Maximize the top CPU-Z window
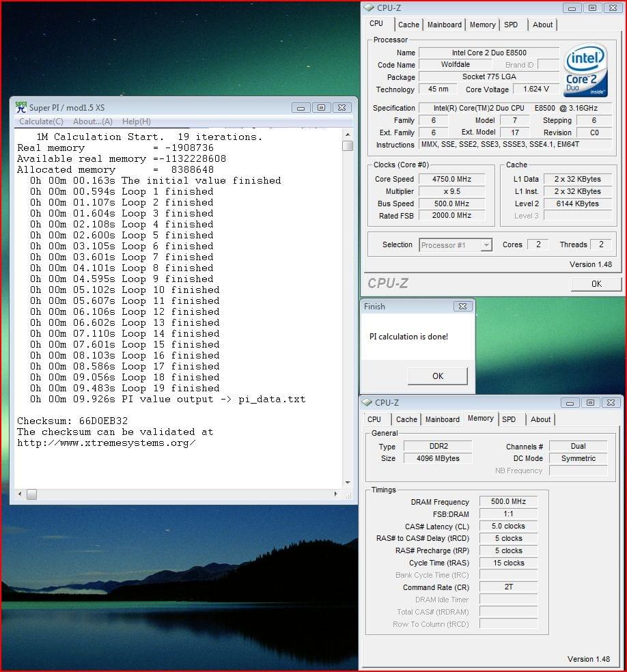The image size is (627, 672). (592, 8)
